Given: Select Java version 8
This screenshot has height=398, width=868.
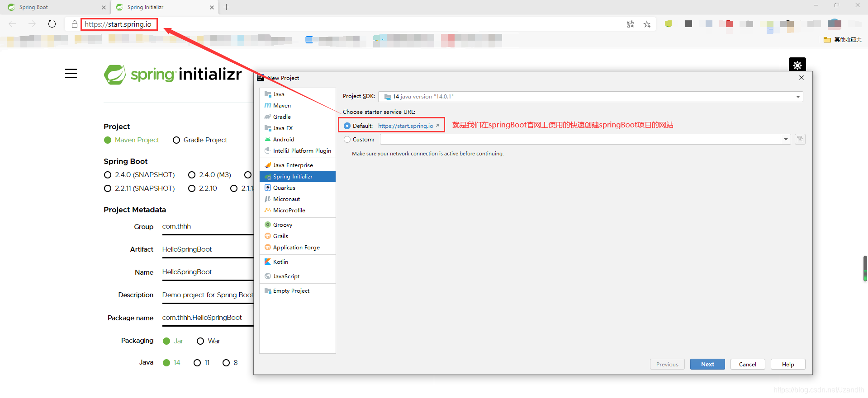Looking at the screenshot, I should 230,363.
